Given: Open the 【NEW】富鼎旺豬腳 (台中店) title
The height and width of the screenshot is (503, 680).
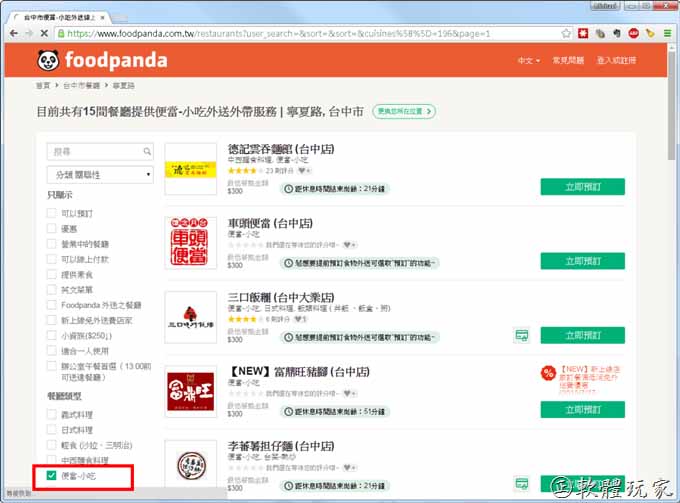Looking at the screenshot, I should pos(299,372).
